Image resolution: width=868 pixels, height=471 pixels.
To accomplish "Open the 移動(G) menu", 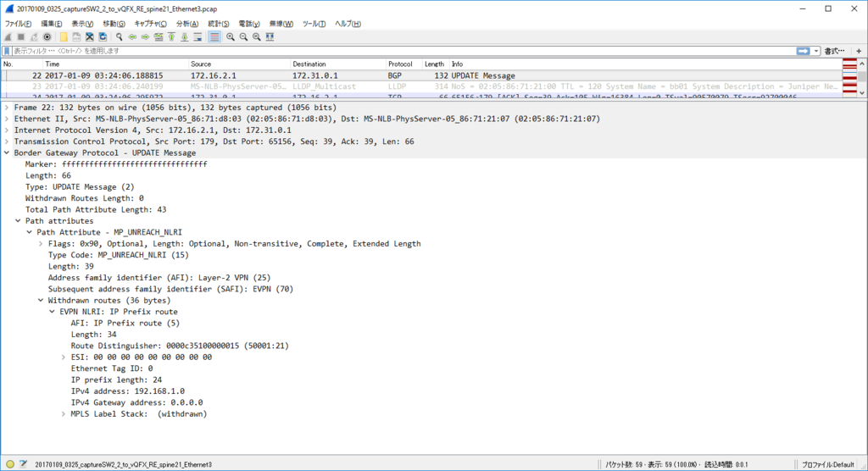I will [114, 24].
